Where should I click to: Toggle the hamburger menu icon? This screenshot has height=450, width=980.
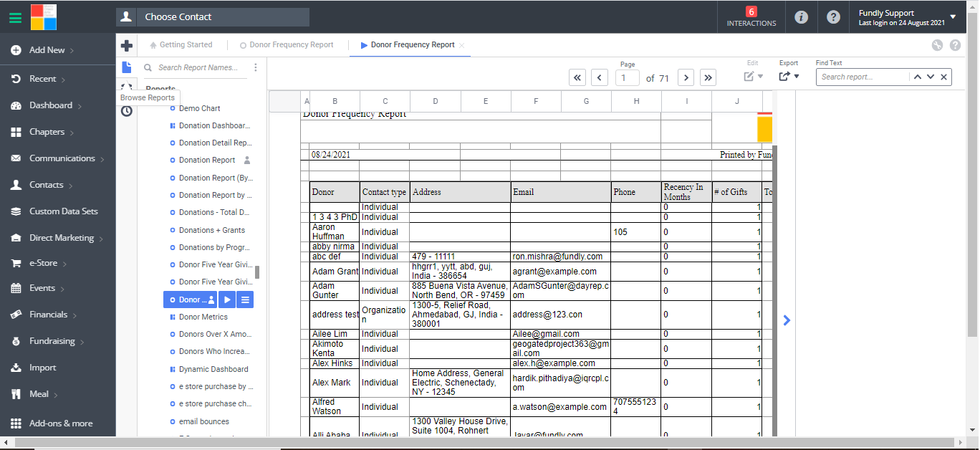pos(15,17)
